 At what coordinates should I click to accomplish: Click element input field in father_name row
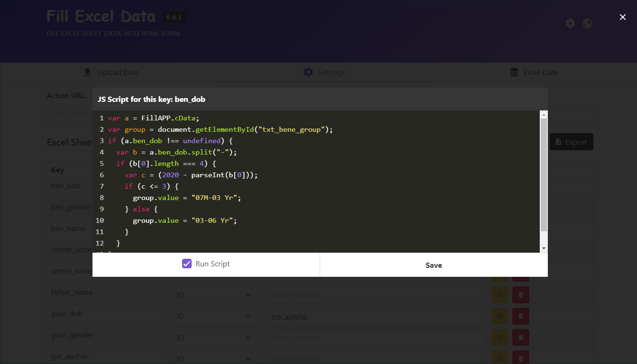(x=375, y=295)
